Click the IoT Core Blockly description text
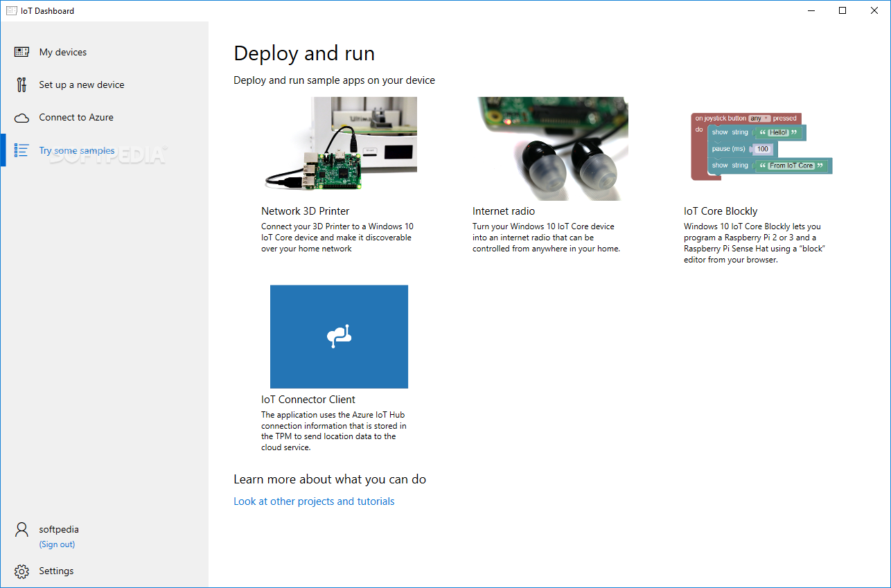Image resolution: width=891 pixels, height=588 pixels. [x=756, y=243]
